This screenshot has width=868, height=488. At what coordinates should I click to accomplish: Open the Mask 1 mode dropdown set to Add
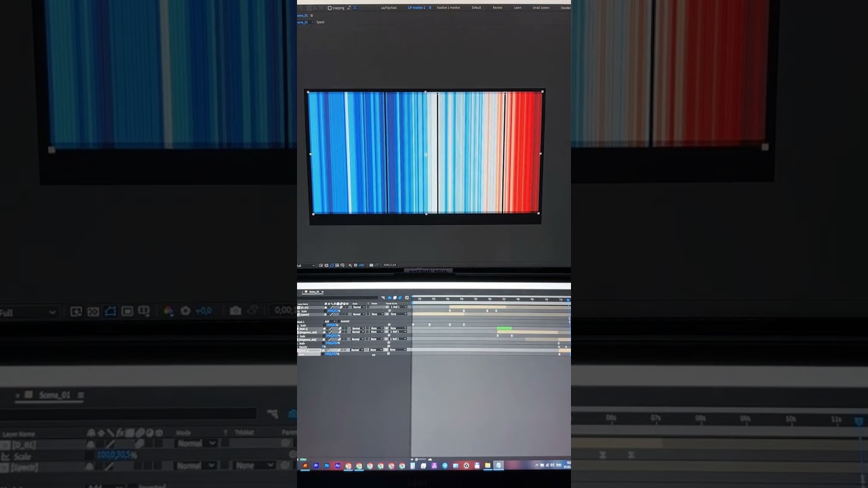coord(330,321)
